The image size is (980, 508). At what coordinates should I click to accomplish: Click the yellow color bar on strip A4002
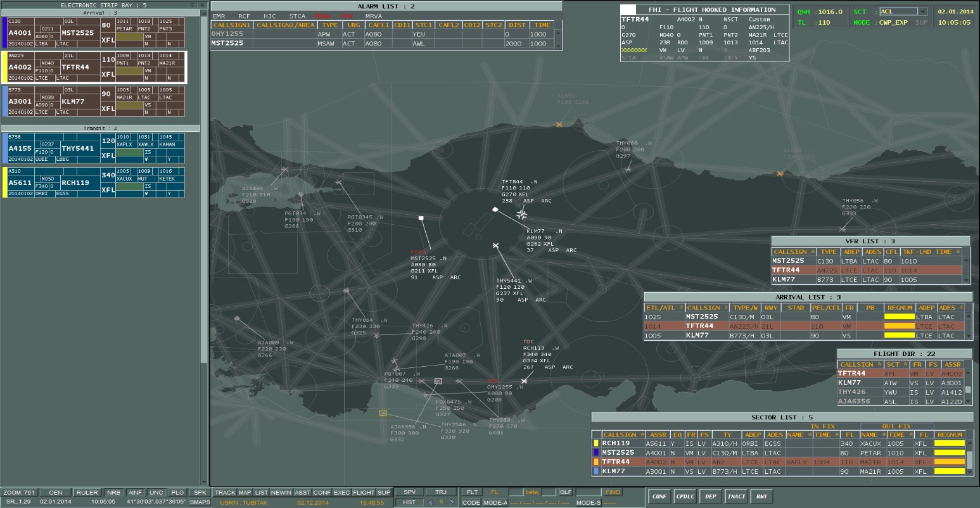point(4,67)
